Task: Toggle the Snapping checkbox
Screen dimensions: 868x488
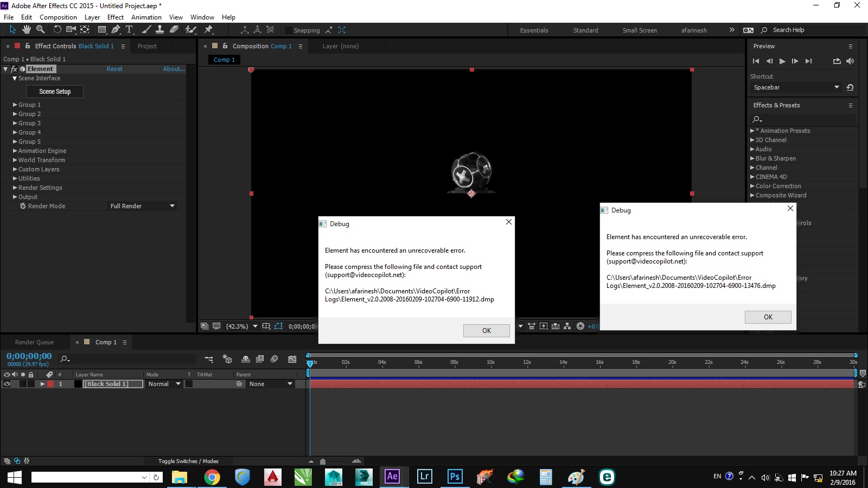Action: tap(289, 30)
